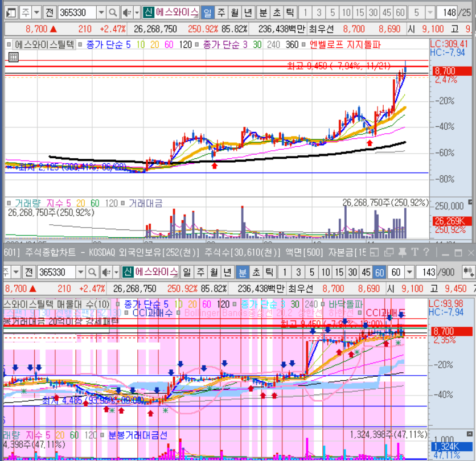Click the green 신 icon in top chart toolbar
Viewport: 476px width, 461px height.
148,13
